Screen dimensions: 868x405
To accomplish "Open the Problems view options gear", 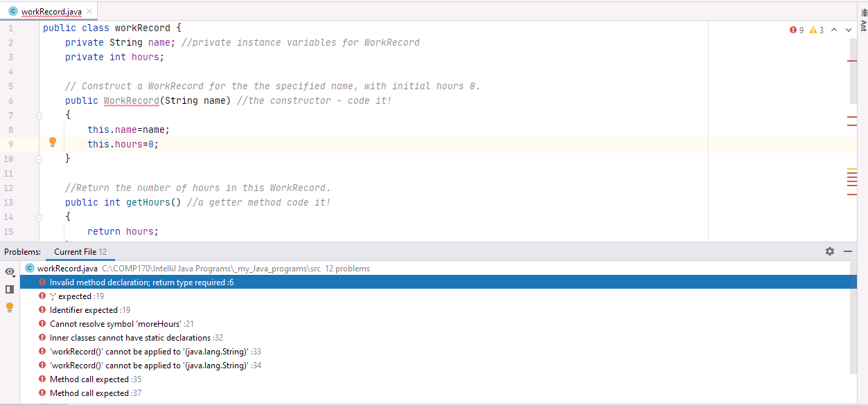I will click(x=830, y=251).
